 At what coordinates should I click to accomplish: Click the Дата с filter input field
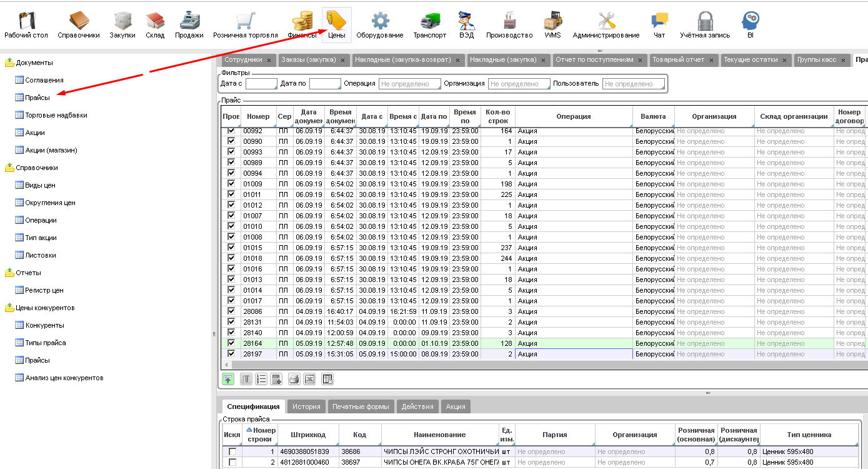click(x=261, y=84)
